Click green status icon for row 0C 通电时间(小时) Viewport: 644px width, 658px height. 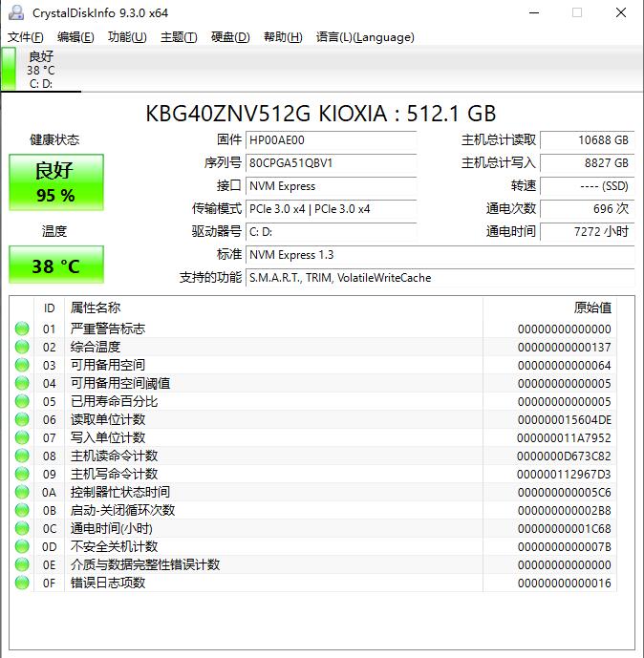[x=22, y=528]
